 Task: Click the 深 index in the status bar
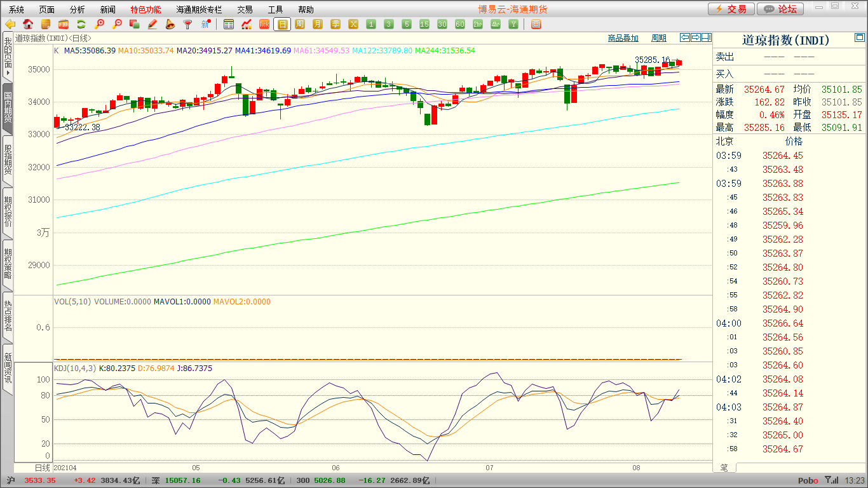[x=156, y=481]
